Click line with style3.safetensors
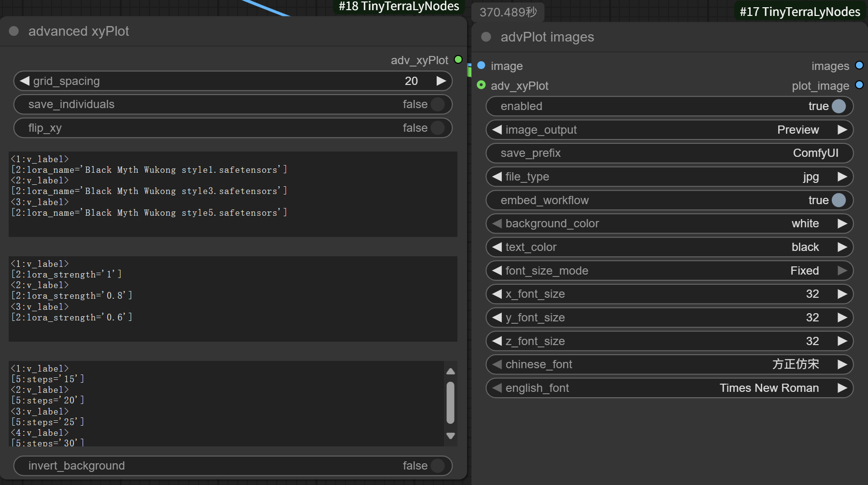The image size is (868, 485). (149, 191)
